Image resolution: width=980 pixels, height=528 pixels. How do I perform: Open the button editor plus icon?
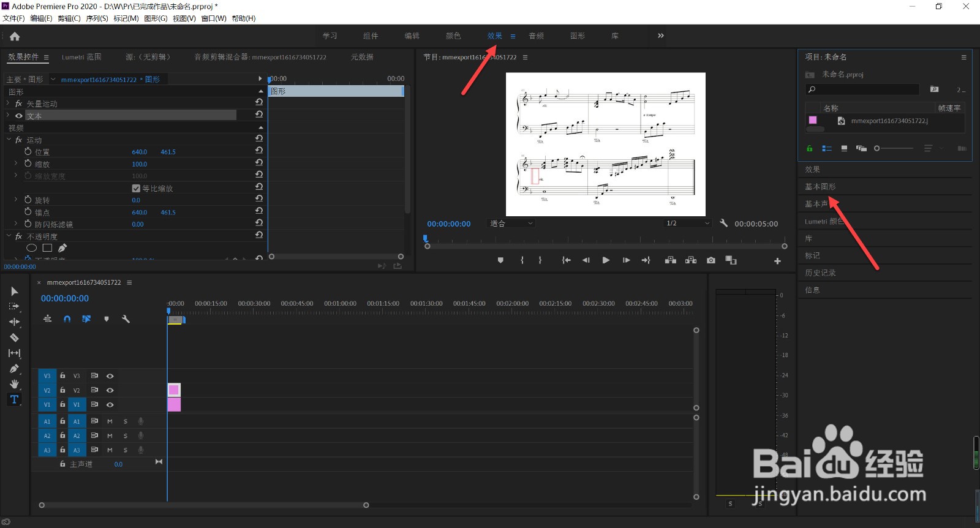point(777,261)
